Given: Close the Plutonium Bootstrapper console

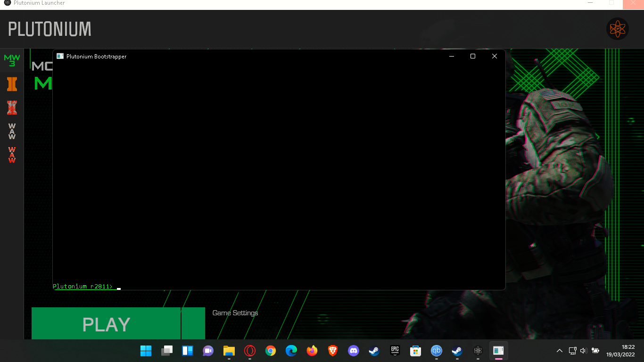Looking at the screenshot, I should click(x=495, y=56).
